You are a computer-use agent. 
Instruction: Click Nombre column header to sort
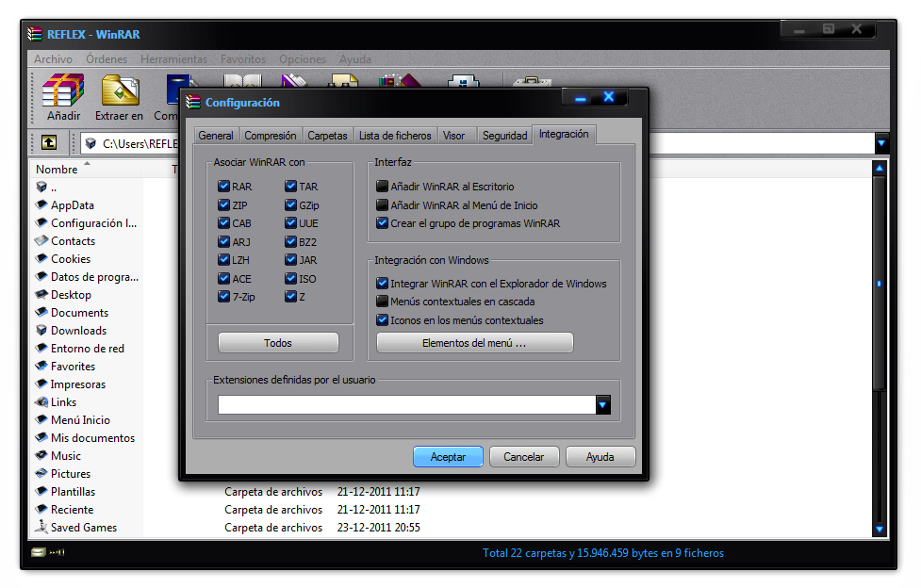85,170
